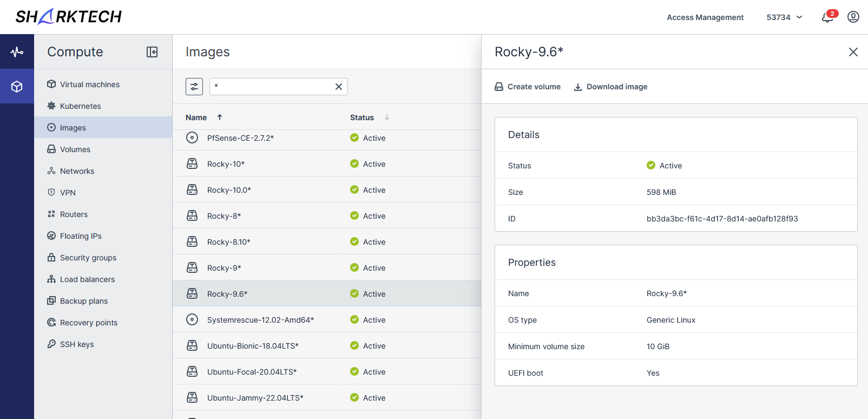This screenshot has width=868, height=419.
Task: Sort images by Name column
Action: click(x=196, y=117)
